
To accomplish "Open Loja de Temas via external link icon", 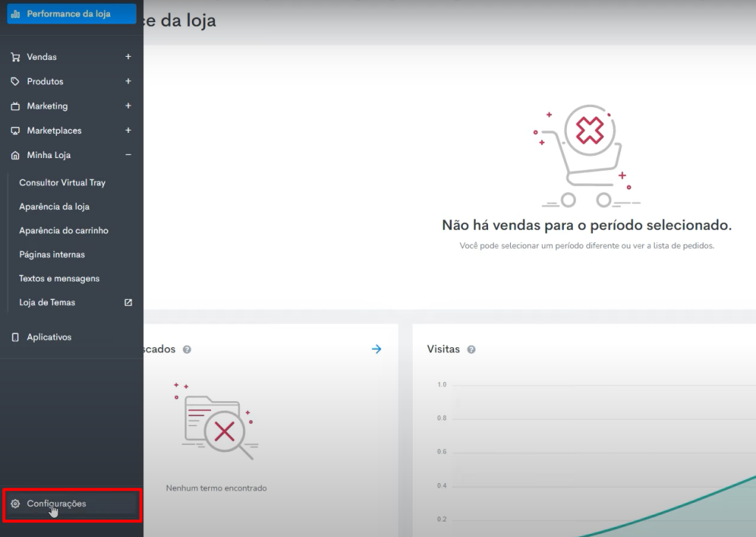I will 128,302.
